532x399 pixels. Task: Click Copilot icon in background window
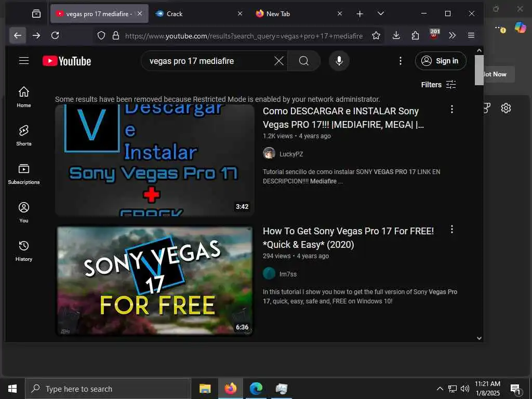(520, 27)
